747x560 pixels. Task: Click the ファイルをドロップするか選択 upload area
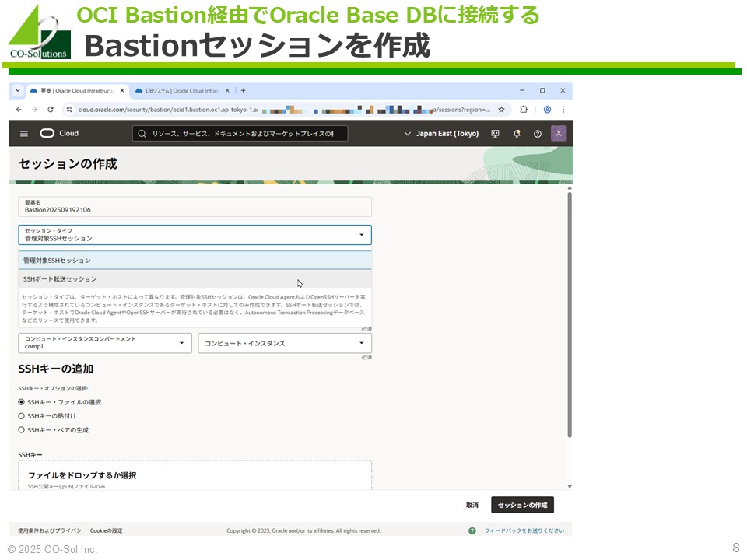(195, 475)
